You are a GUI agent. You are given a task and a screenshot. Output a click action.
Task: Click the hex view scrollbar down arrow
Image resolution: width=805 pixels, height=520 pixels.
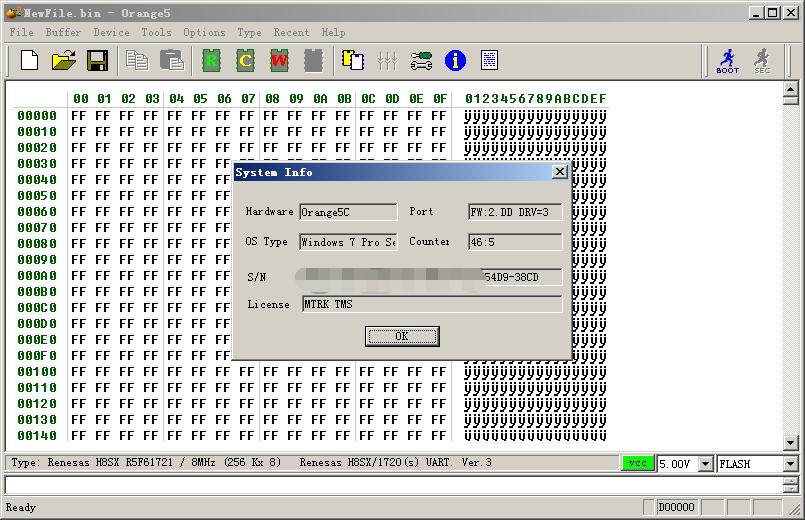point(790,442)
